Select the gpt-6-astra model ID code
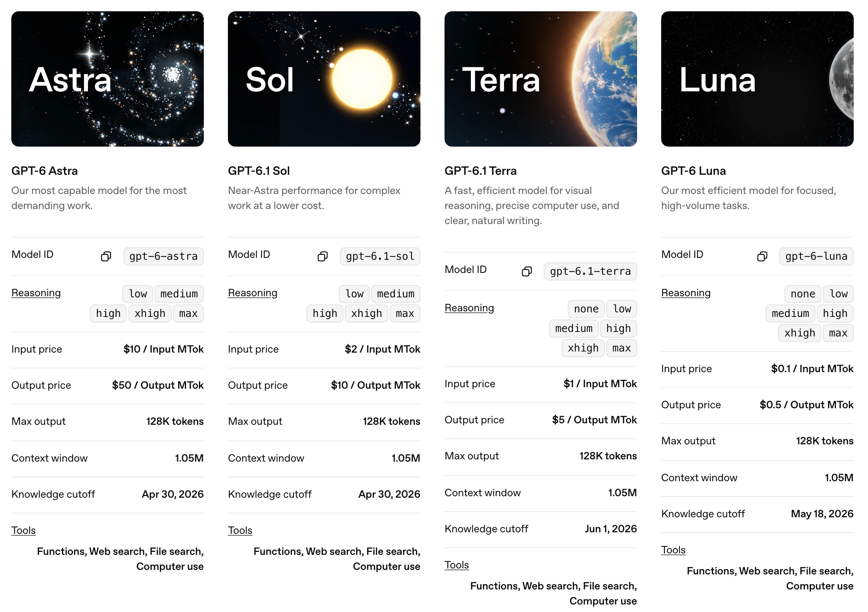The height and width of the screenshot is (612, 868). (163, 256)
